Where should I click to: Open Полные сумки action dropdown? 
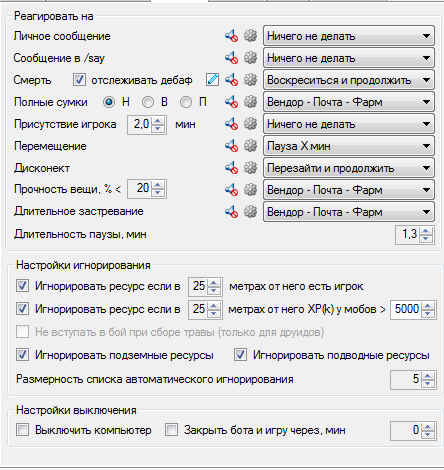point(349,102)
